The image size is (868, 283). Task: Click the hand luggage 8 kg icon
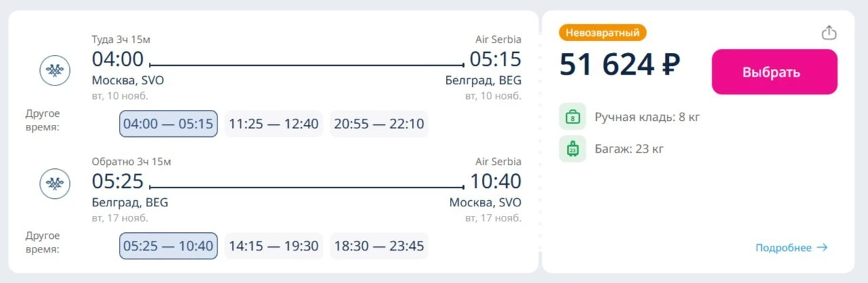[572, 117]
